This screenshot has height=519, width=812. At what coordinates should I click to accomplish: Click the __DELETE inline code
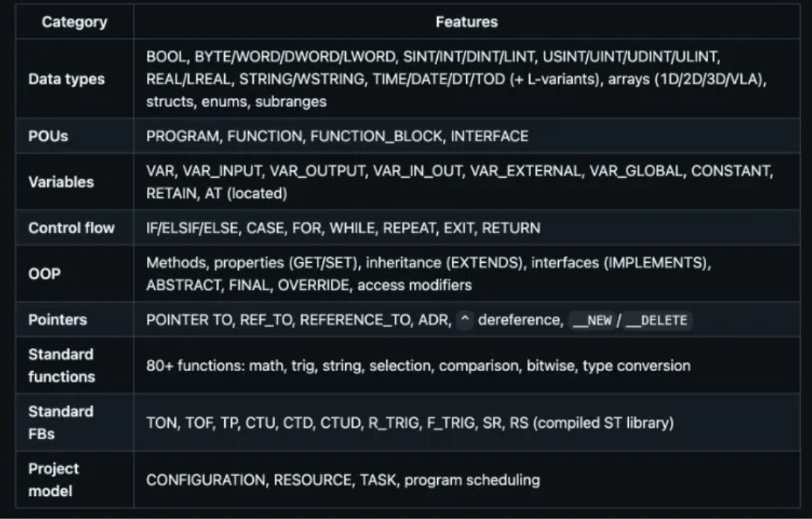click(657, 320)
